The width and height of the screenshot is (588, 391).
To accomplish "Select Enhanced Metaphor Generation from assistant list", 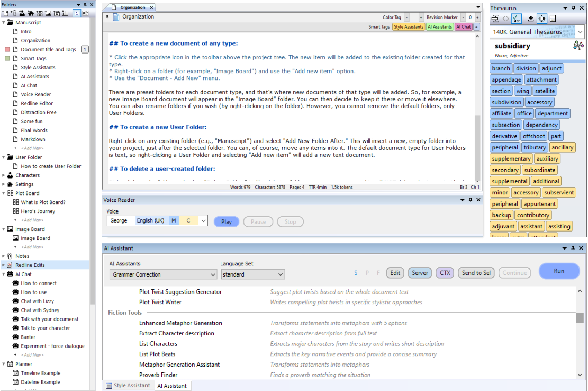I will (x=180, y=323).
